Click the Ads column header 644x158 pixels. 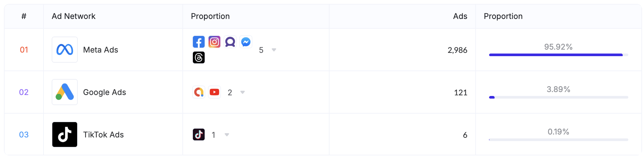pos(460,16)
